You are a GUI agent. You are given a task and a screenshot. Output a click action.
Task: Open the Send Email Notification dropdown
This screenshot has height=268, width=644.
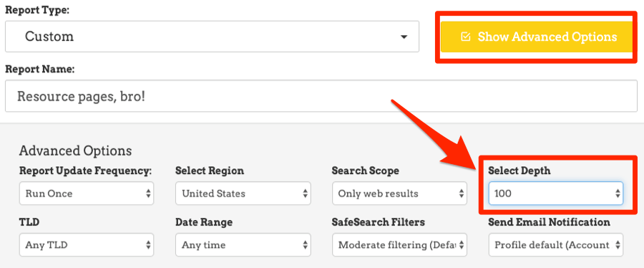[x=556, y=245]
